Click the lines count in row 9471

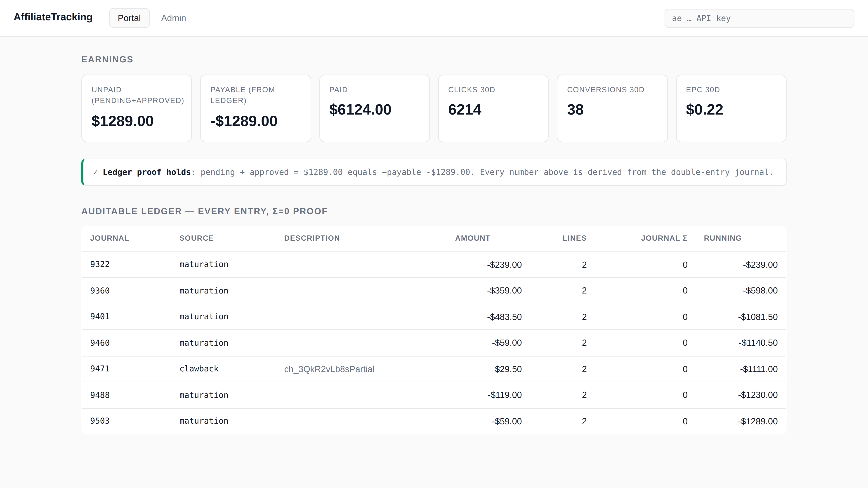[x=584, y=369]
